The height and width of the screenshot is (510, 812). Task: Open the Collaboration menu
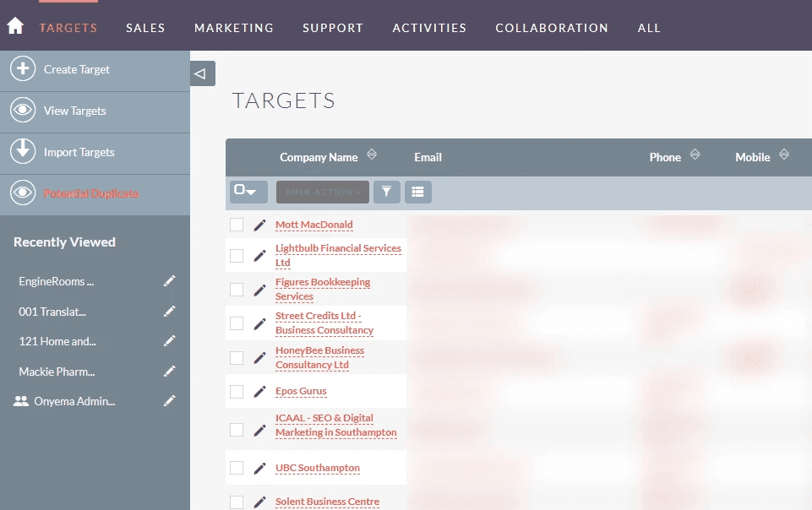point(552,28)
